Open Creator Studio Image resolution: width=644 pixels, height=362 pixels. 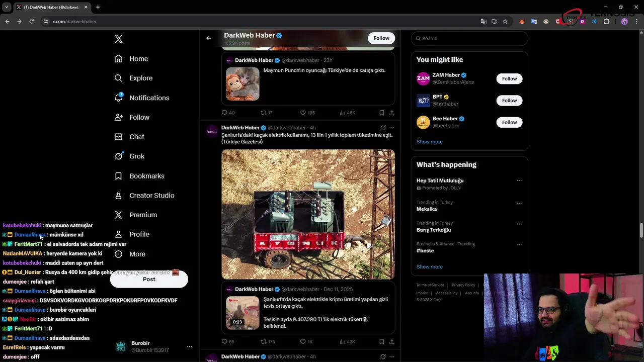coord(144,195)
